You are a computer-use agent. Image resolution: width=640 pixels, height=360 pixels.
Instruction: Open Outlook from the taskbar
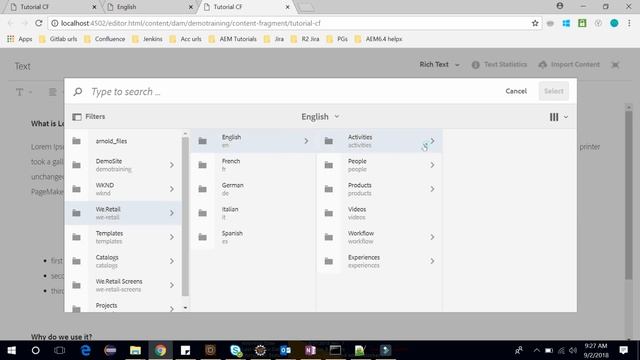(x=285, y=350)
